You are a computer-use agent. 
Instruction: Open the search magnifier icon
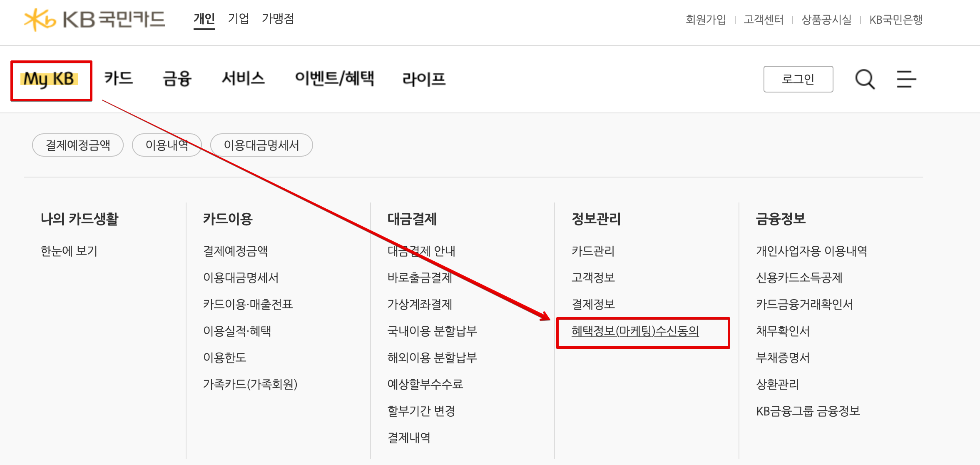coord(865,79)
